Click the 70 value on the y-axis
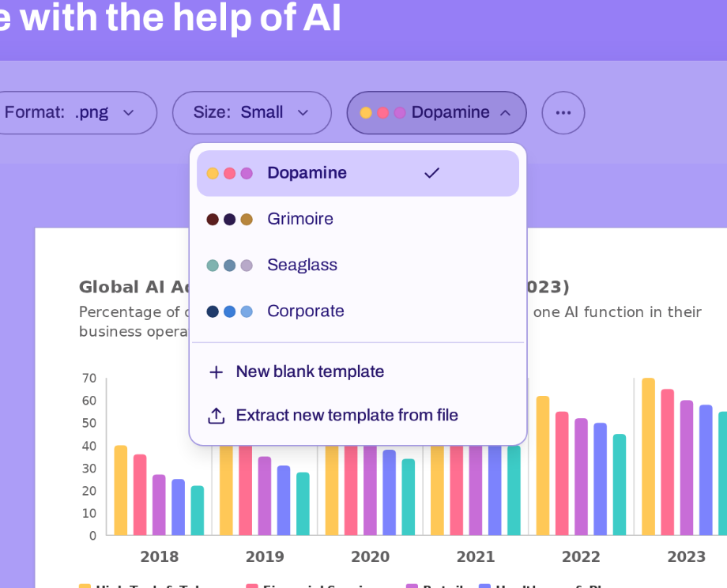The width and height of the screenshot is (727, 588). pyautogui.click(x=89, y=379)
